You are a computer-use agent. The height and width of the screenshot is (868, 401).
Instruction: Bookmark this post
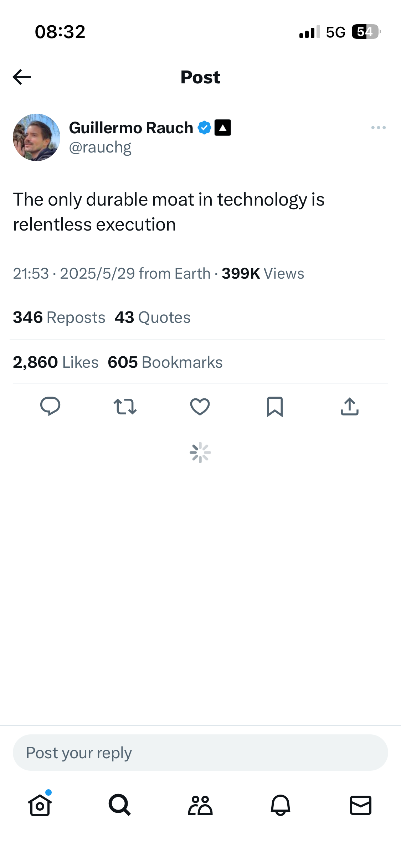tap(275, 407)
